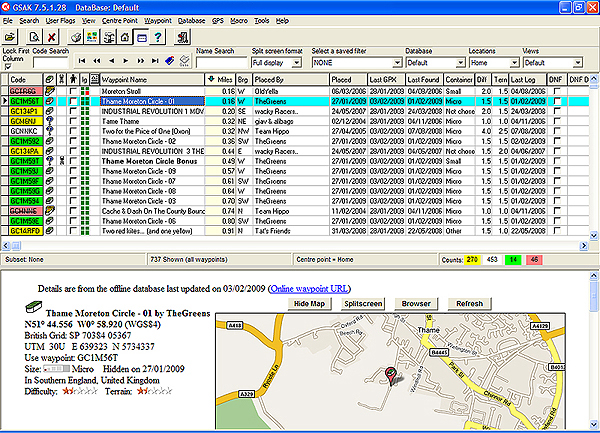Click the Waypoint Name column header
This screenshot has width=600, height=433.
pyautogui.click(x=152, y=80)
